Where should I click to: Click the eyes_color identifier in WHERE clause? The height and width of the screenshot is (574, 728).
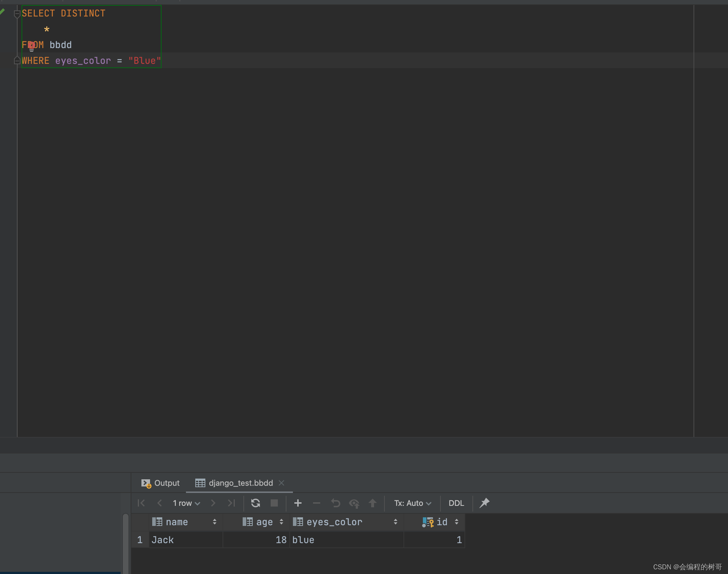83,61
